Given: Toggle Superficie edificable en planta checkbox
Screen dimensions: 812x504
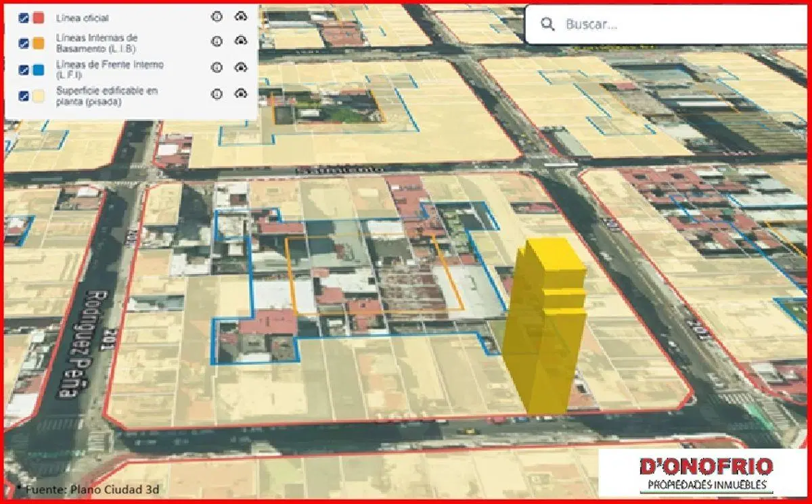Looking at the screenshot, I should [24, 95].
